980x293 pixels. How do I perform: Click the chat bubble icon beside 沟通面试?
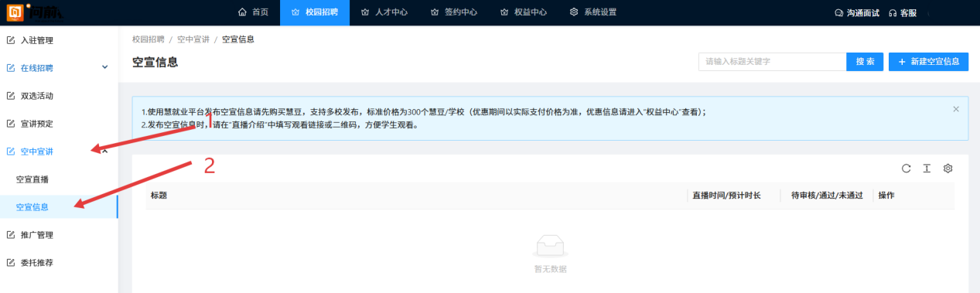click(x=839, y=13)
